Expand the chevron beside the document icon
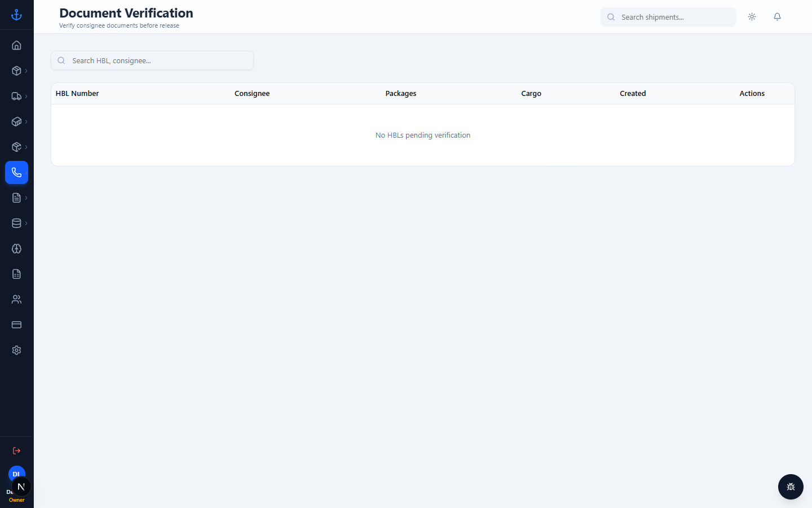 pos(26,198)
